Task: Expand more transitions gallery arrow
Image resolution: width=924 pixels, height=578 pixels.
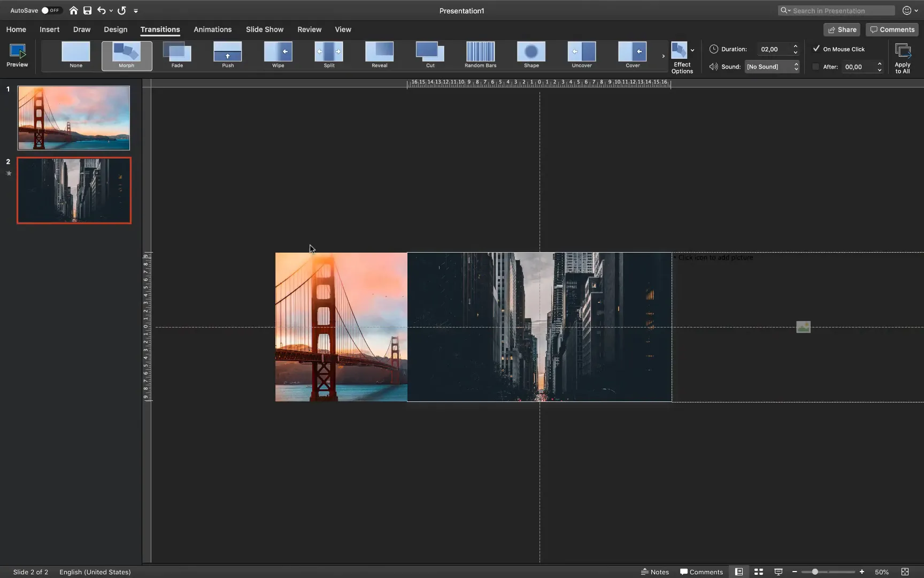Action: click(x=663, y=56)
